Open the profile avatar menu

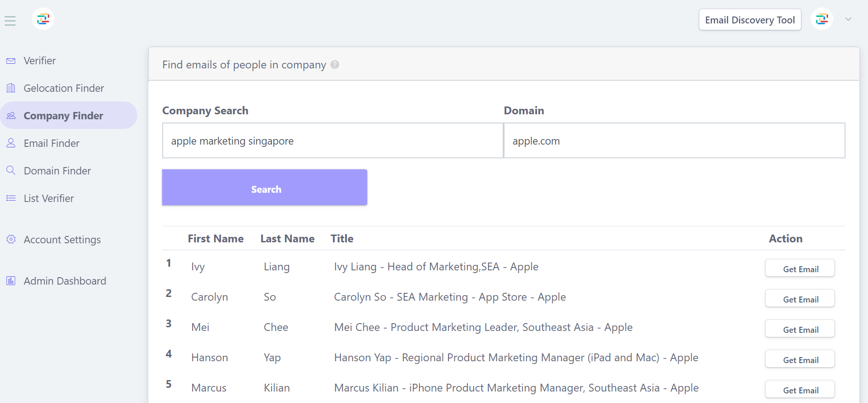pos(822,19)
